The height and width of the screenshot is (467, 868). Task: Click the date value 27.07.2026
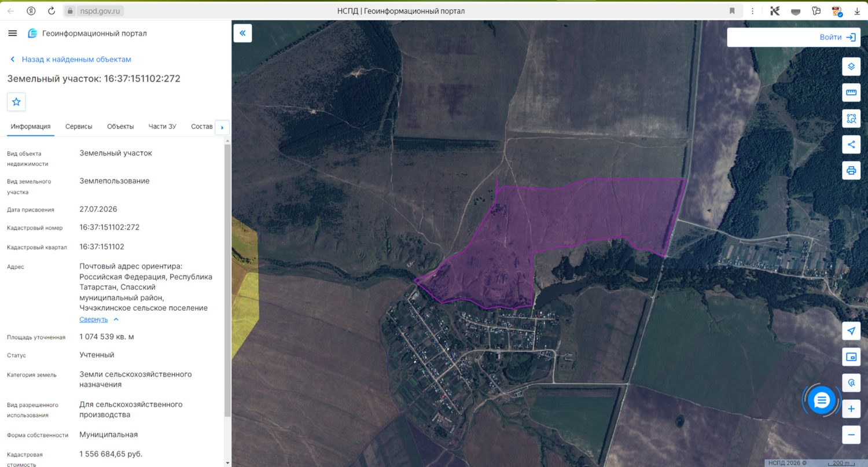98,209
